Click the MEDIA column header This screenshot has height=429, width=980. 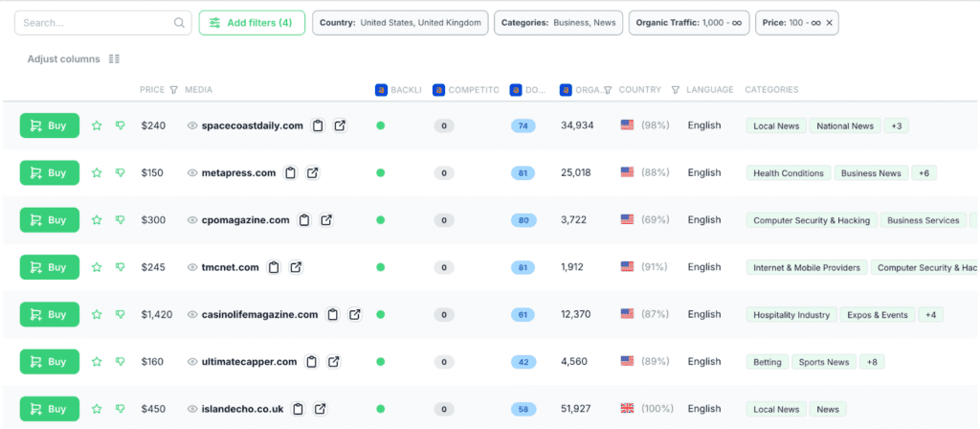click(199, 90)
